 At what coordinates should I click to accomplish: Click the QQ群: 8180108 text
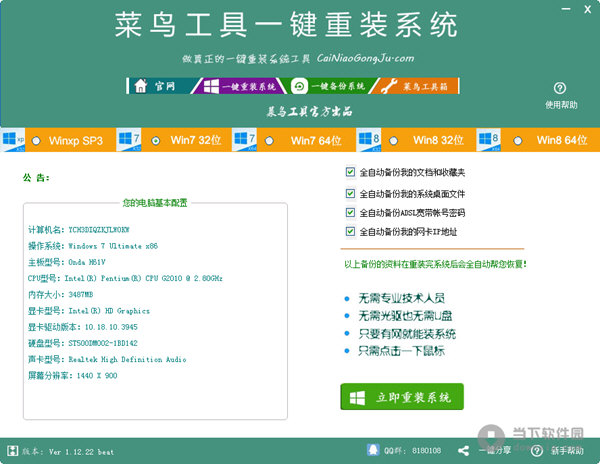click(412, 451)
